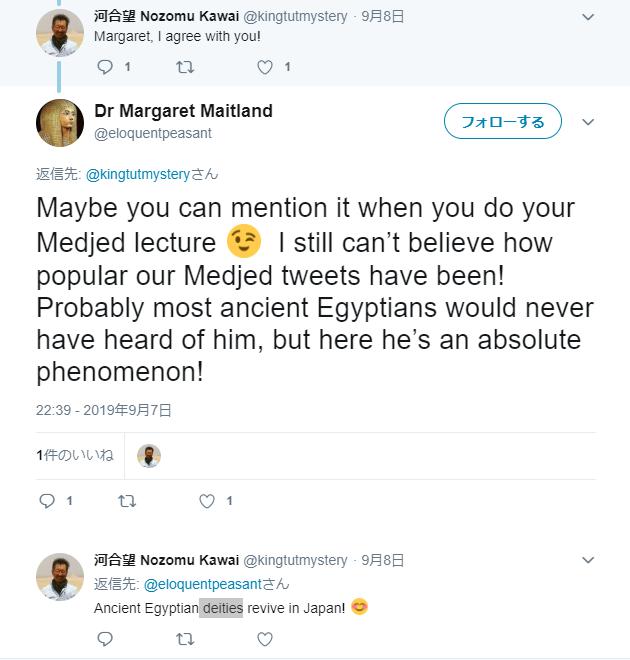The image size is (630, 660).
Task: View the 1件のいいね likes list
Action: pos(74,456)
